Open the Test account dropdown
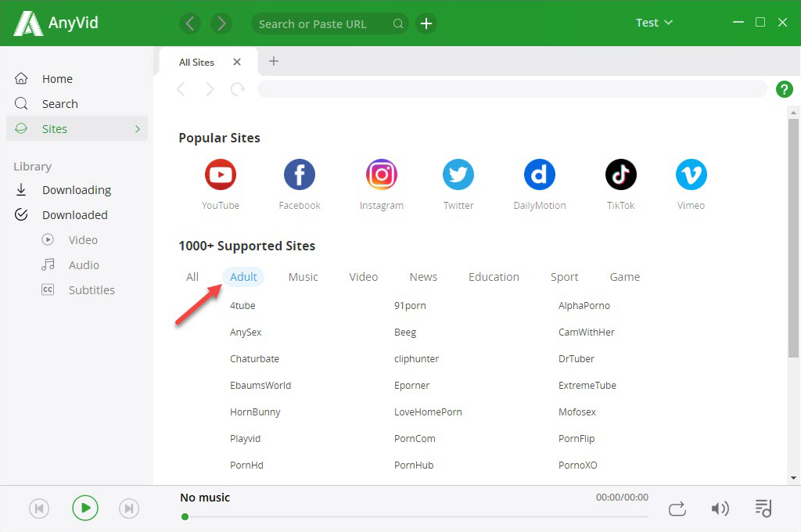This screenshot has height=532, width=801. [654, 23]
